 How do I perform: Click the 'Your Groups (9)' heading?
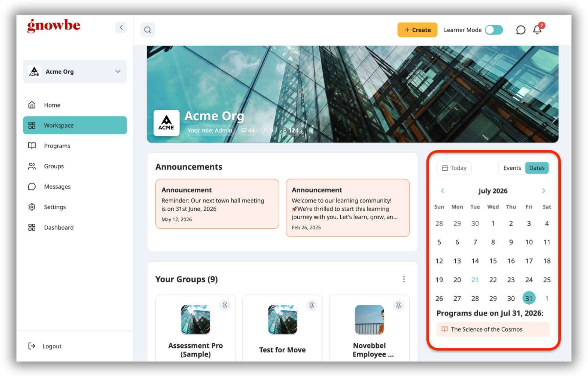coord(187,279)
